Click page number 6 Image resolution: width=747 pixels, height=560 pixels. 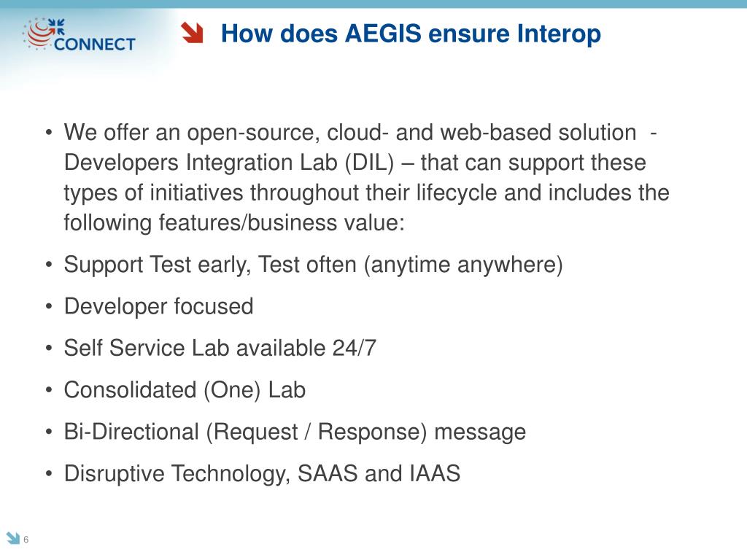26,540
